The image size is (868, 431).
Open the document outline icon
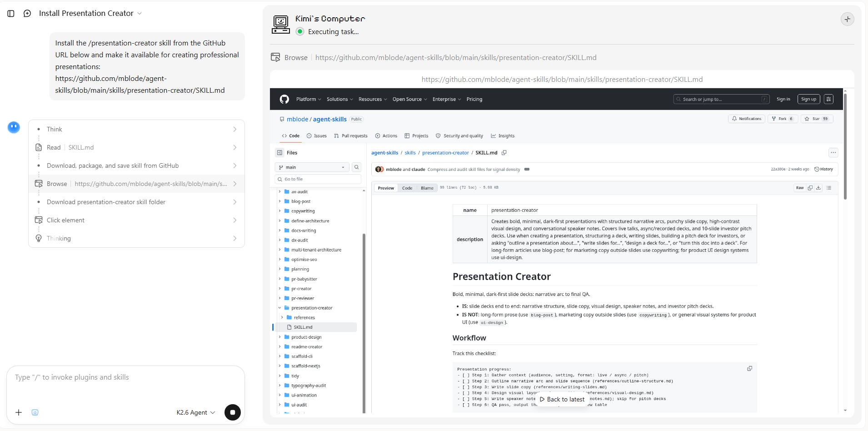(x=829, y=188)
